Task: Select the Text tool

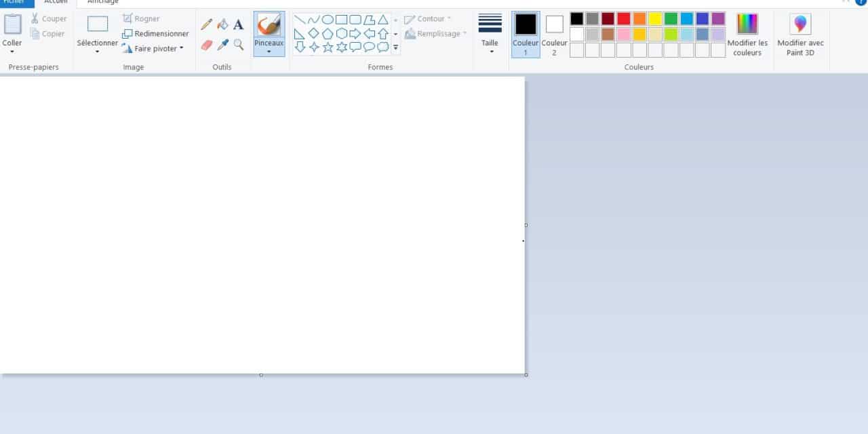Action: [x=238, y=25]
